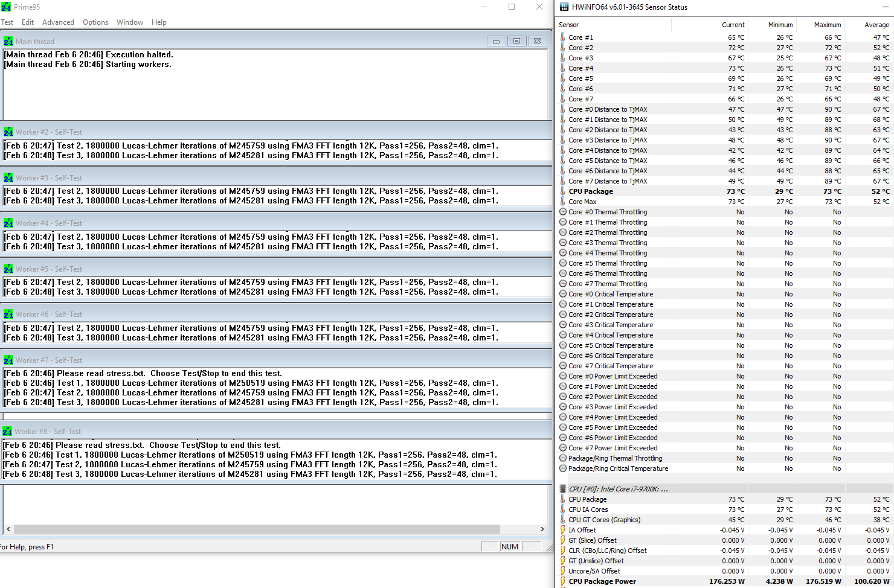Click the Worker #8 Self-Test window icon
This screenshot has width=894, height=588.
(7, 431)
